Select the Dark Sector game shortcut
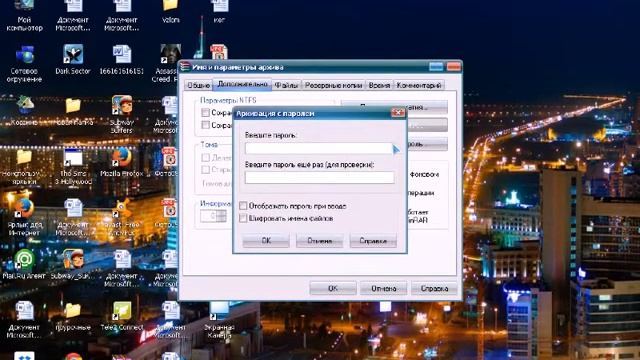640x360 pixels. (73, 59)
